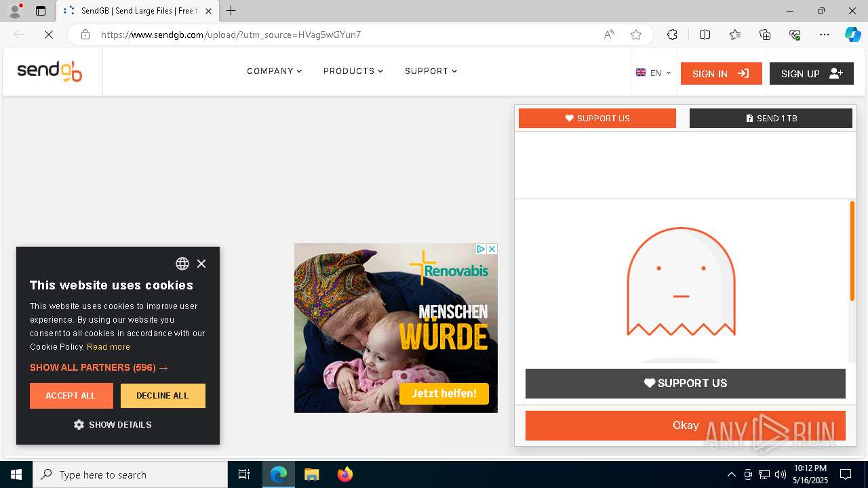
Task: Show hidden system tray icons
Action: (731, 474)
